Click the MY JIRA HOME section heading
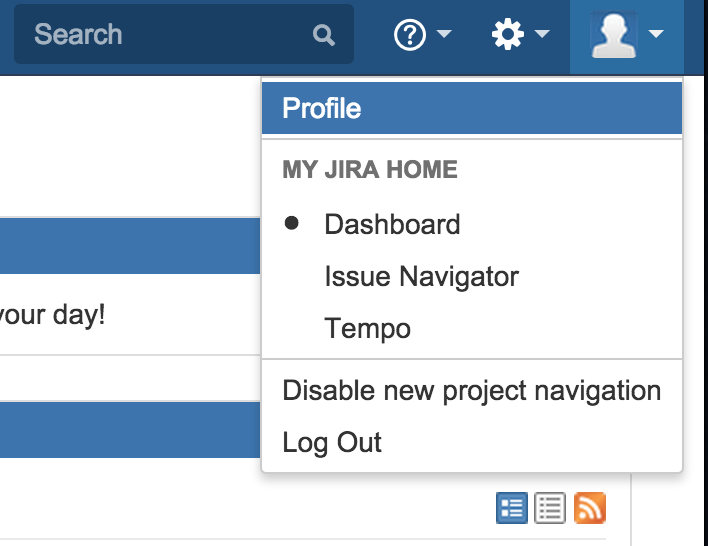708x546 pixels. pyautogui.click(x=370, y=170)
